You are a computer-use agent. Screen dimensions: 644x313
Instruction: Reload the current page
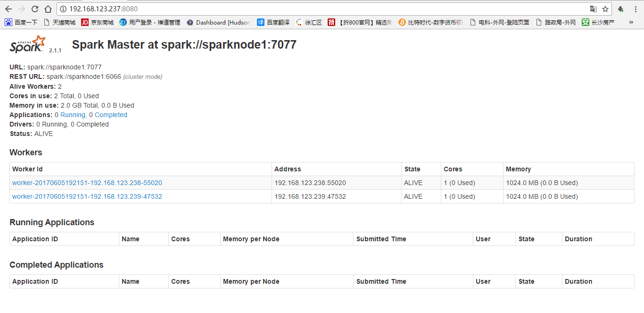pyautogui.click(x=35, y=9)
